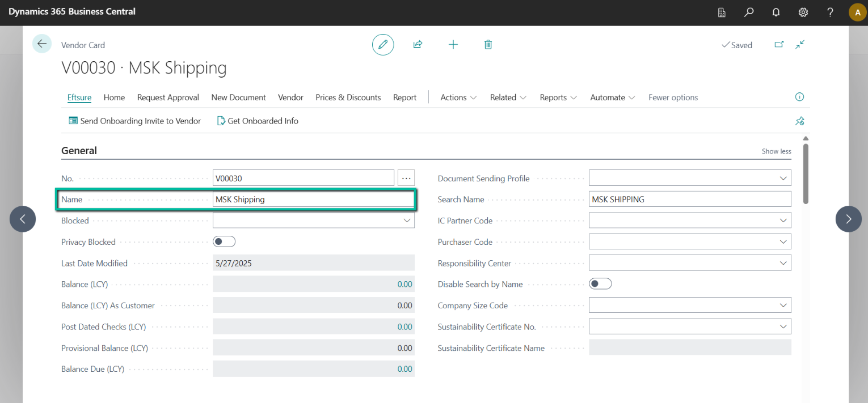The height and width of the screenshot is (403, 868).
Task: Click Get Onboarded Info
Action: [258, 121]
